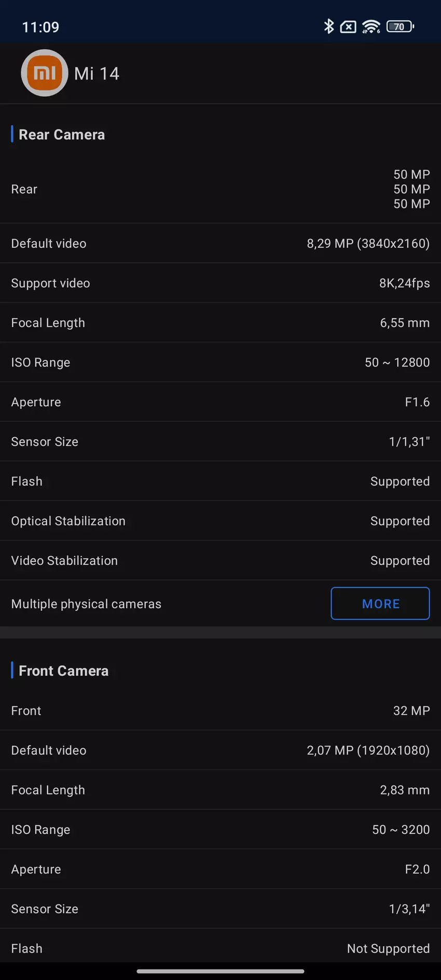Tap the Video Stabilization row

[220, 561]
